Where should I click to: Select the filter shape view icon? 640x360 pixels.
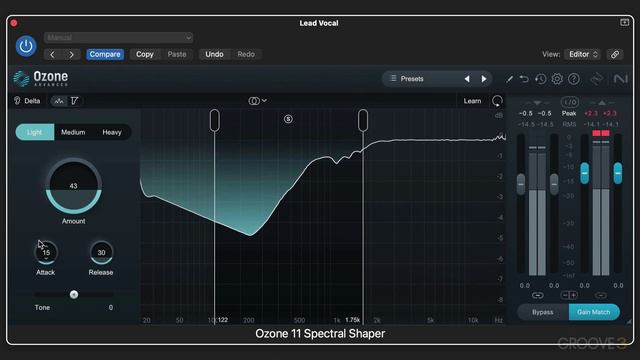[74, 101]
